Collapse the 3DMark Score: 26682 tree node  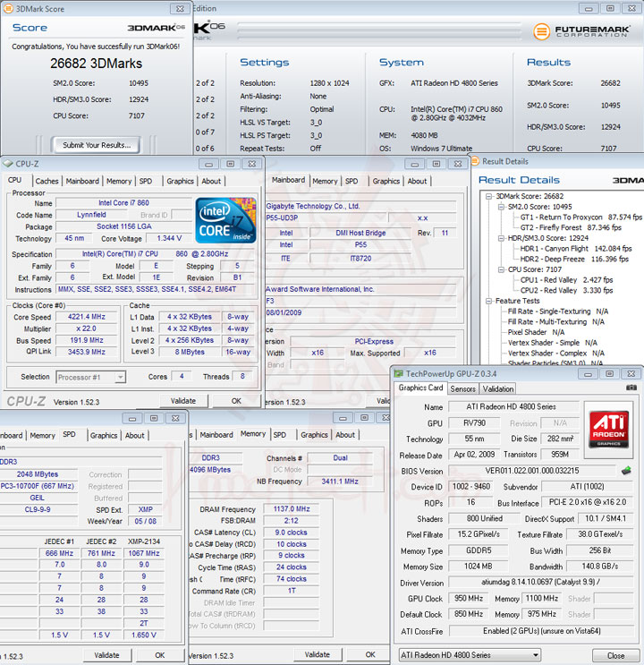489,196
